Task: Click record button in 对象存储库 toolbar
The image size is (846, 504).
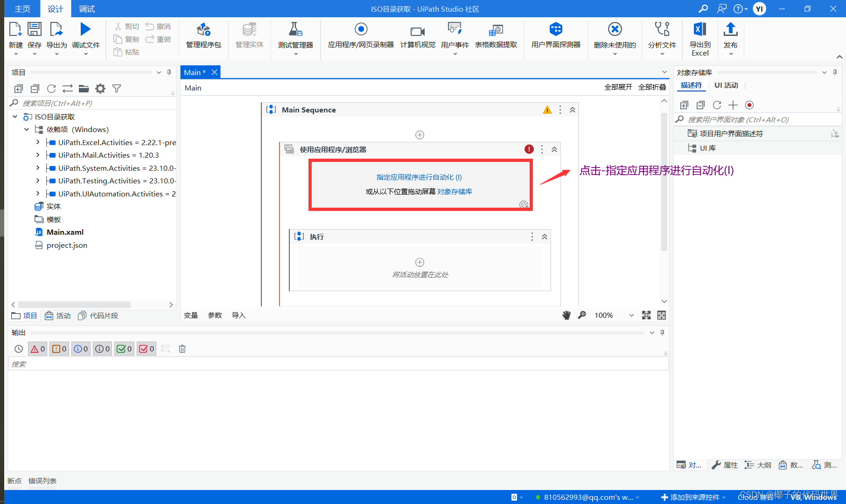Action: click(749, 105)
